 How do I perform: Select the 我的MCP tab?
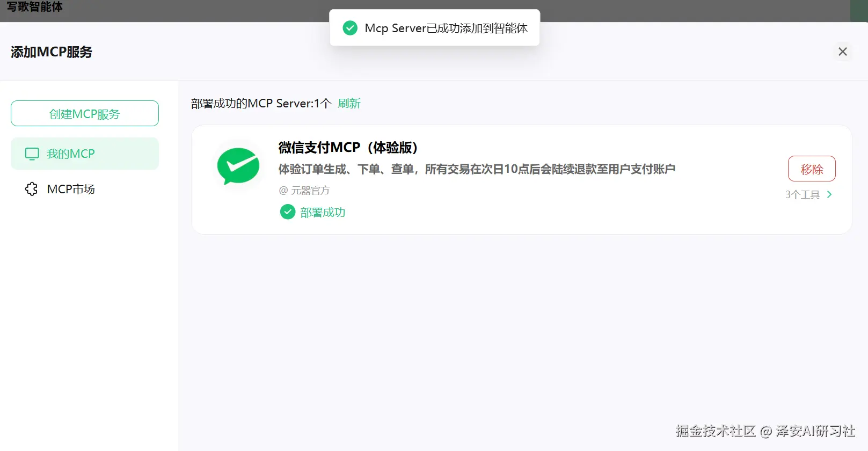85,154
